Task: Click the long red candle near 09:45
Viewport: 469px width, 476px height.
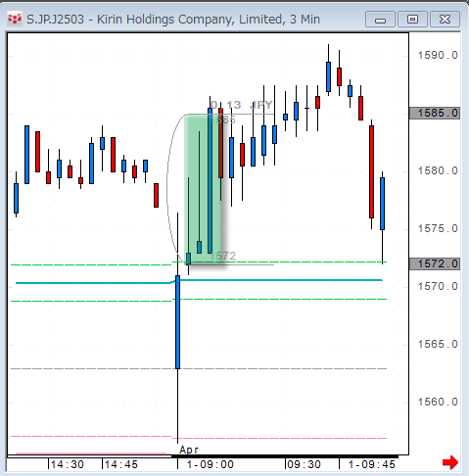Action: (371, 171)
